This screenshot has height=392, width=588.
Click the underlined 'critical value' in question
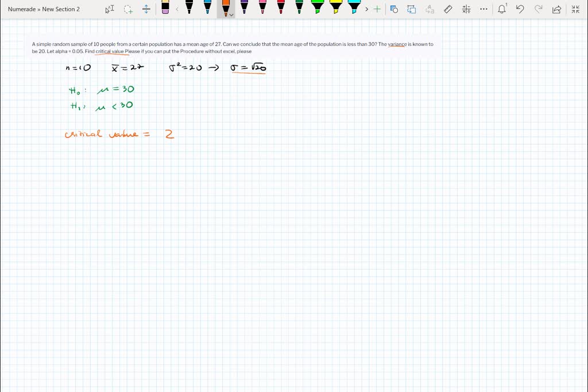point(110,51)
